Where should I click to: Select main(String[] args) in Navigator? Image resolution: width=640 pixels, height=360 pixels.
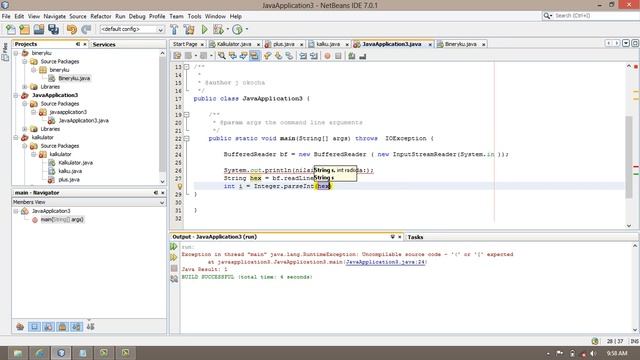click(62, 220)
